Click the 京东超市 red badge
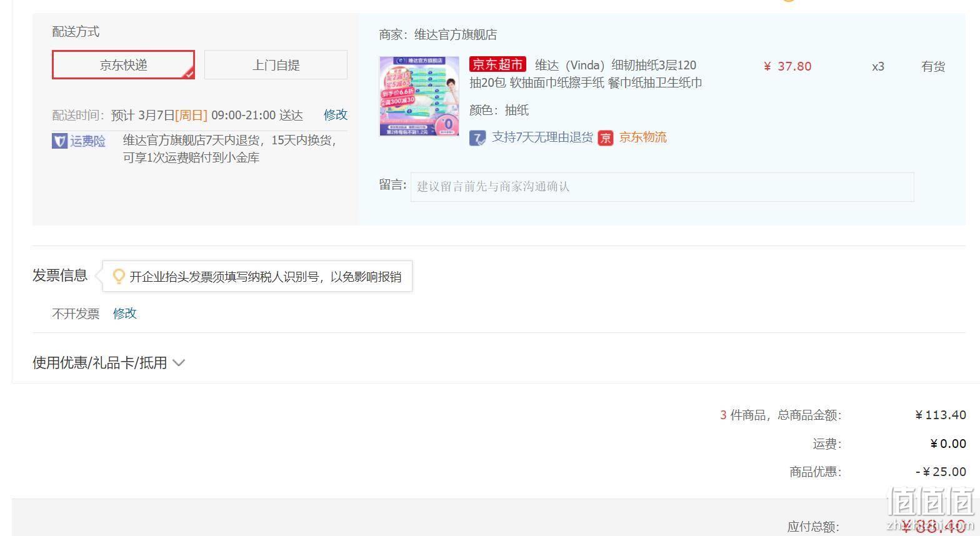The height and width of the screenshot is (536, 980). point(497,64)
